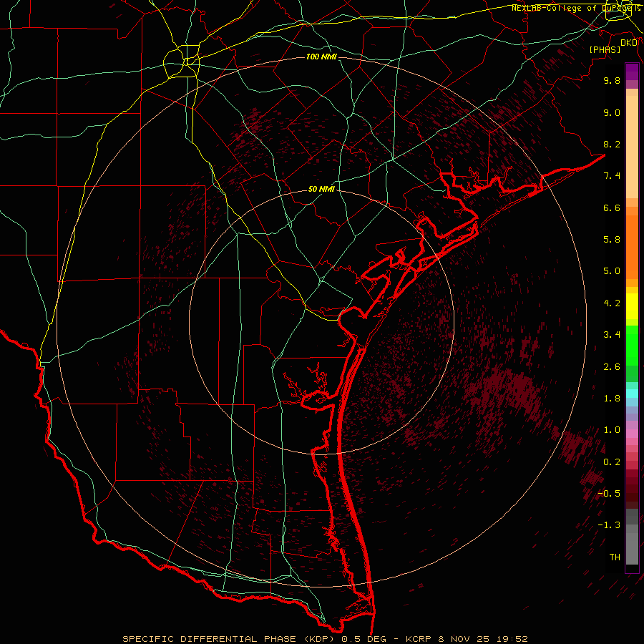Click the 4.2 legend value
This screenshot has height=644, width=644.
point(612,303)
